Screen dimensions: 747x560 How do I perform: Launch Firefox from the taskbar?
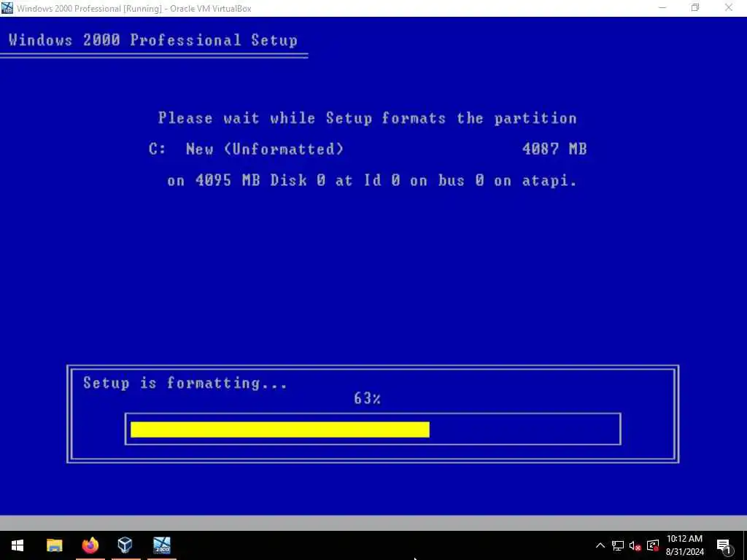tap(90, 545)
